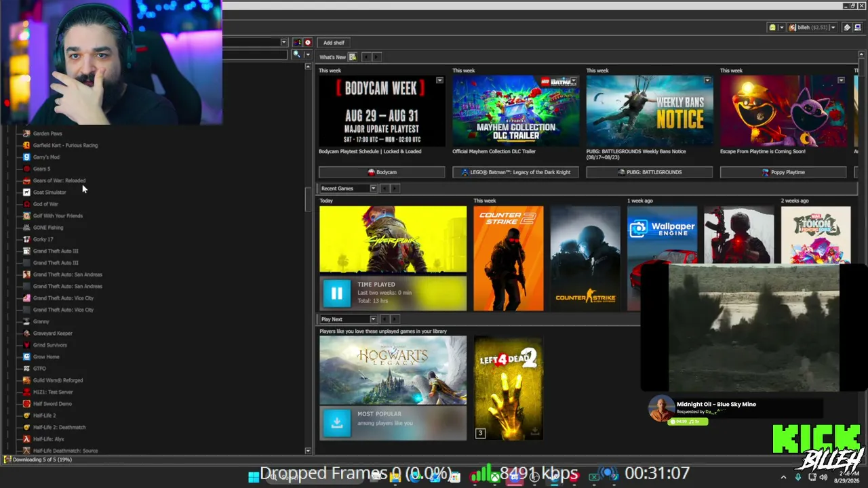Select the Half Sword Demo icon
The image size is (868, 488).
click(x=26, y=403)
